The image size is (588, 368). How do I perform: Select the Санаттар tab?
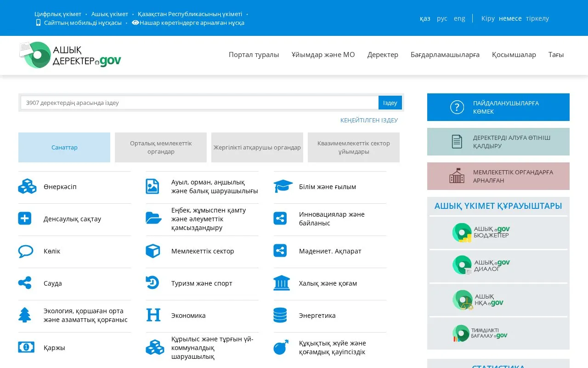(64, 147)
